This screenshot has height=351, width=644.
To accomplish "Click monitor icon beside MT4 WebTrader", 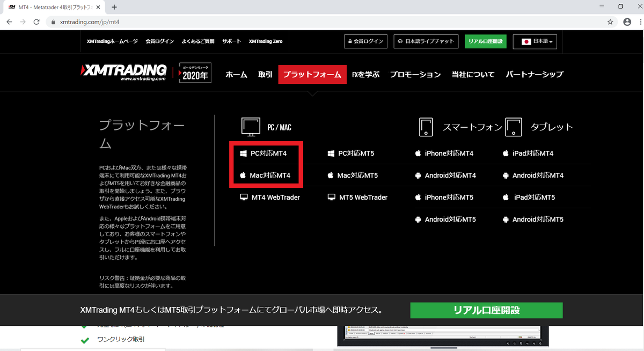I will pyautogui.click(x=244, y=197).
